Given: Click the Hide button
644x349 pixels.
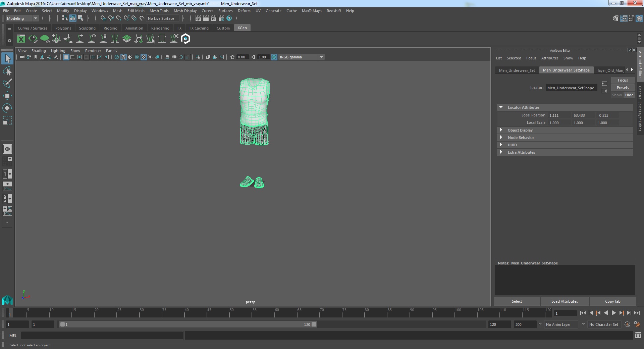Looking at the screenshot, I should click(x=629, y=95).
